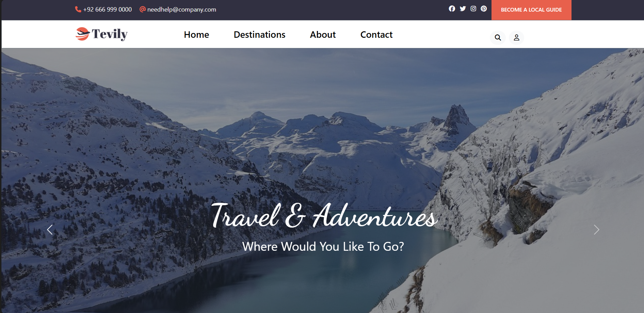This screenshot has height=313, width=644.
Task: Go to previous slide arrow
Action: coord(50,230)
